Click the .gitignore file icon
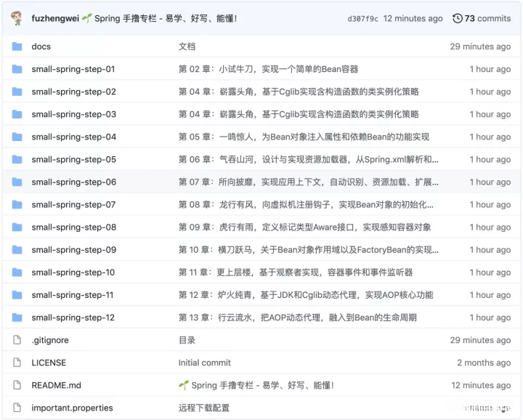 point(17,340)
